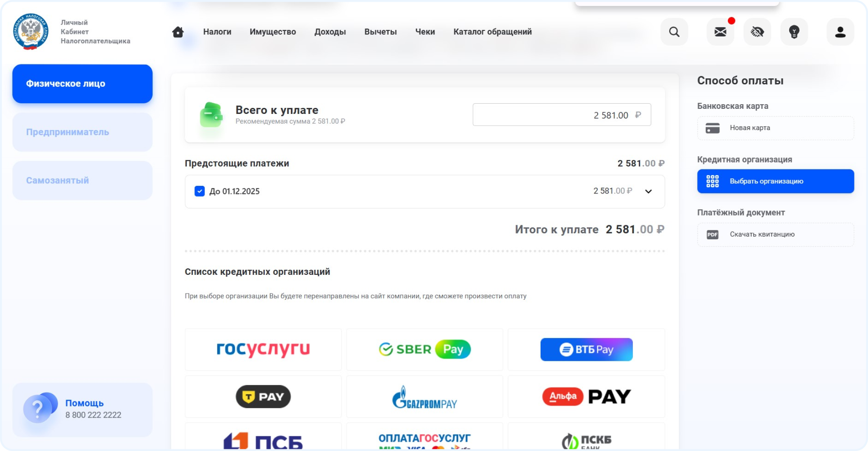
Task: Click the Всего к уплате amount field
Action: (561, 115)
